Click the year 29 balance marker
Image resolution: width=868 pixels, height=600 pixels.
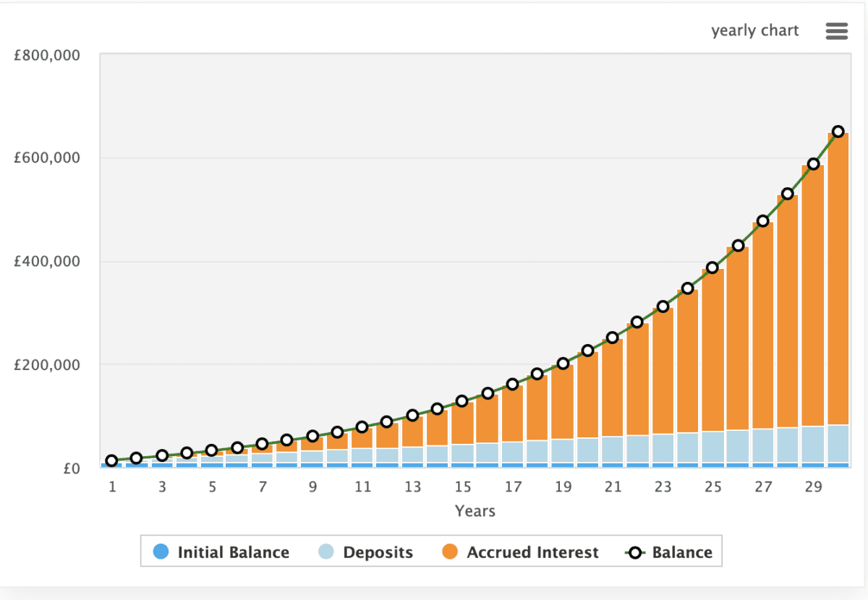coord(813,164)
